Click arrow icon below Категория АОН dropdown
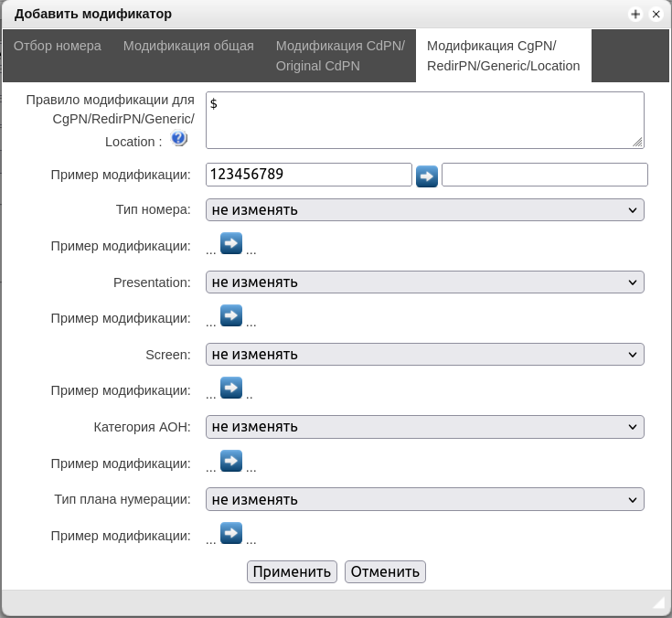Image resolution: width=672 pixels, height=618 pixels. (x=231, y=461)
